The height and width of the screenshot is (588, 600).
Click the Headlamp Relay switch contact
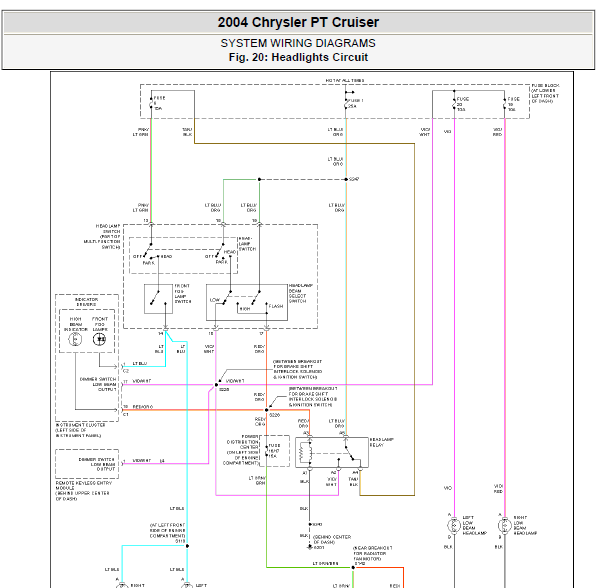pos(350,453)
